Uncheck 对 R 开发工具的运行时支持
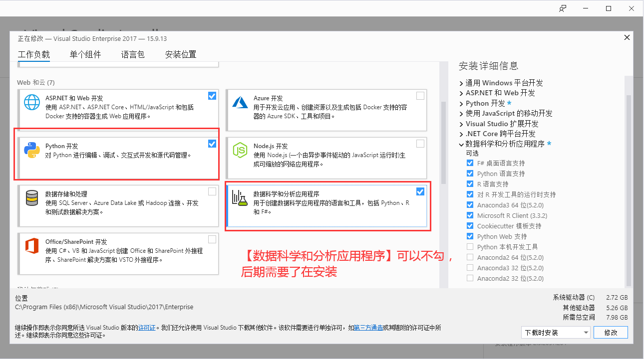This screenshot has width=644, height=359. point(470,194)
